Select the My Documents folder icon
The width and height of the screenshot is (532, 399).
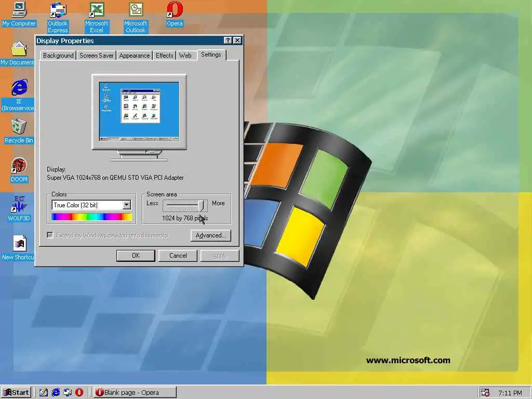[x=18, y=54]
